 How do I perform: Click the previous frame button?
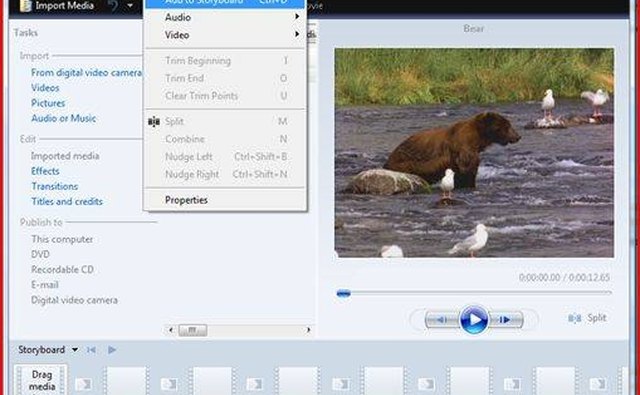coord(442,320)
